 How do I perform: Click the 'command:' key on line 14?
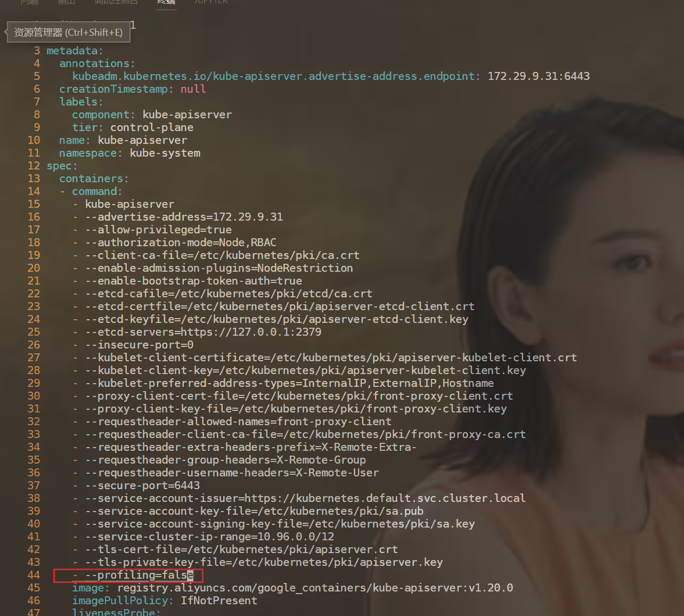click(97, 191)
